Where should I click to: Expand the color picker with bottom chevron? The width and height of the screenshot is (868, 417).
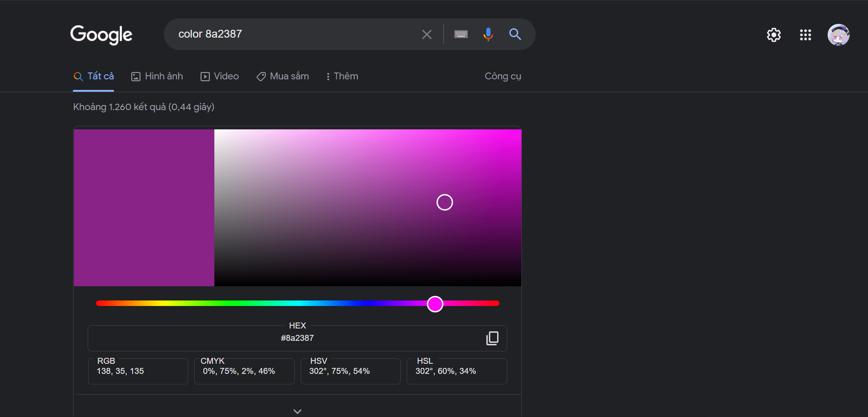[x=297, y=411]
